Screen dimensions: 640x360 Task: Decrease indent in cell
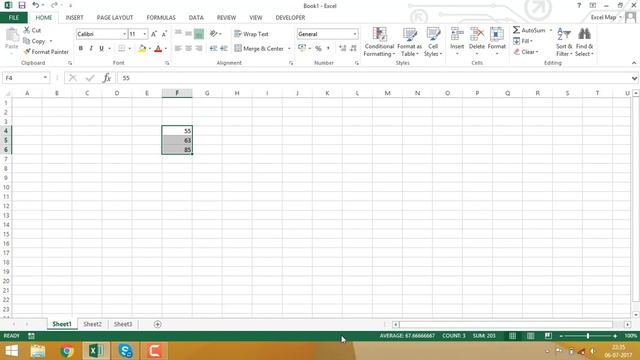point(213,48)
